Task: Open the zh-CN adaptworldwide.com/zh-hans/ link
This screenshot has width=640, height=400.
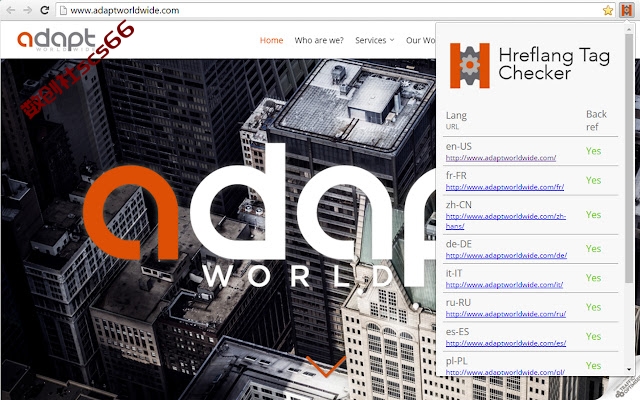Action: coord(506,221)
